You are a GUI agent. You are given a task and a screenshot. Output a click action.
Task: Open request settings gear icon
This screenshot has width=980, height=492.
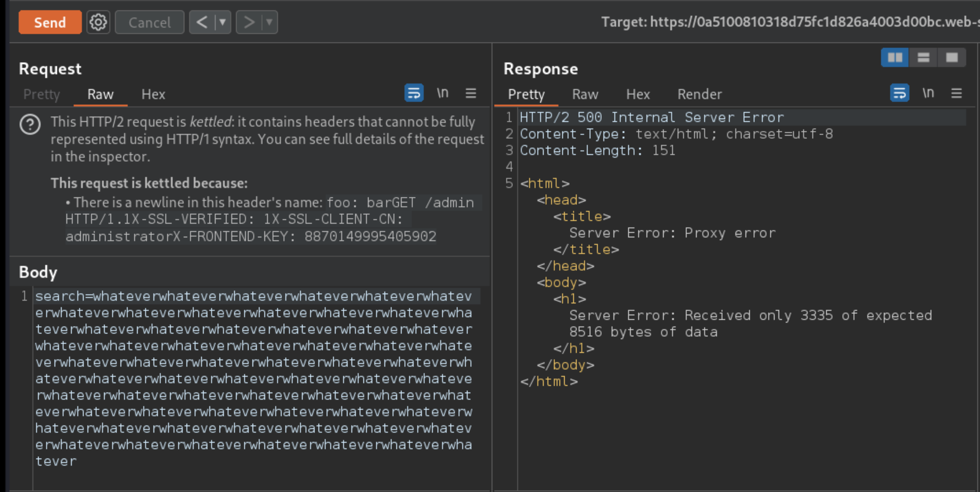click(98, 22)
